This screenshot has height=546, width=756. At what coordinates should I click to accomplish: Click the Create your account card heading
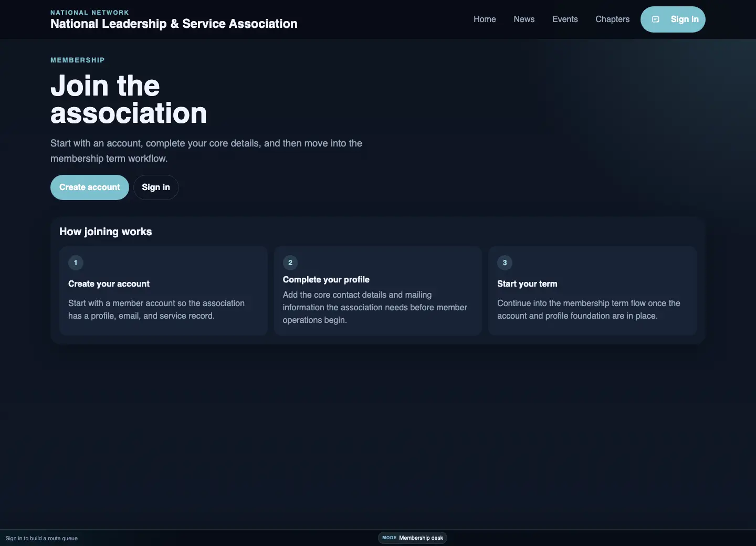coord(109,284)
